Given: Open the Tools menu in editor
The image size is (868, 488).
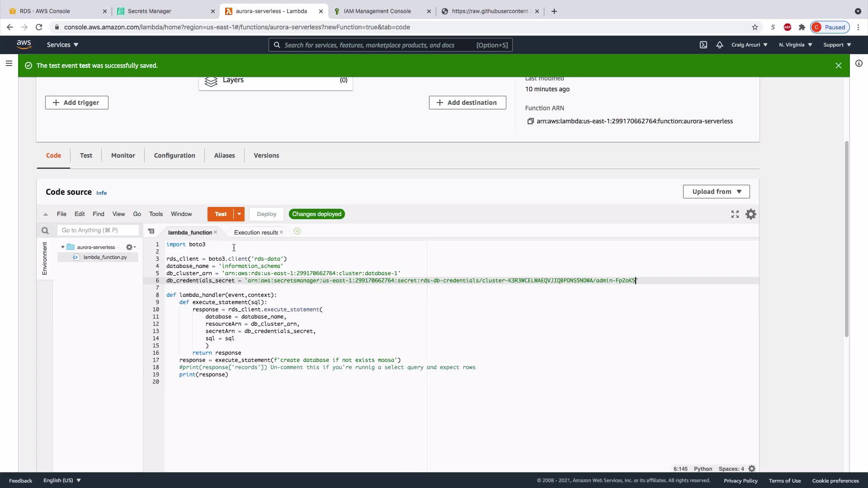Looking at the screenshot, I should 156,214.
